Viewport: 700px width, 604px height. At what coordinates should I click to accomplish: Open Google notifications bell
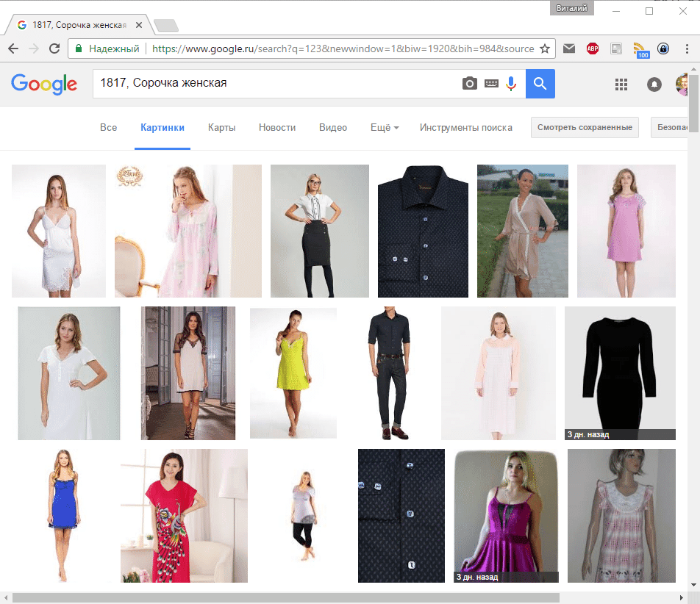(654, 85)
